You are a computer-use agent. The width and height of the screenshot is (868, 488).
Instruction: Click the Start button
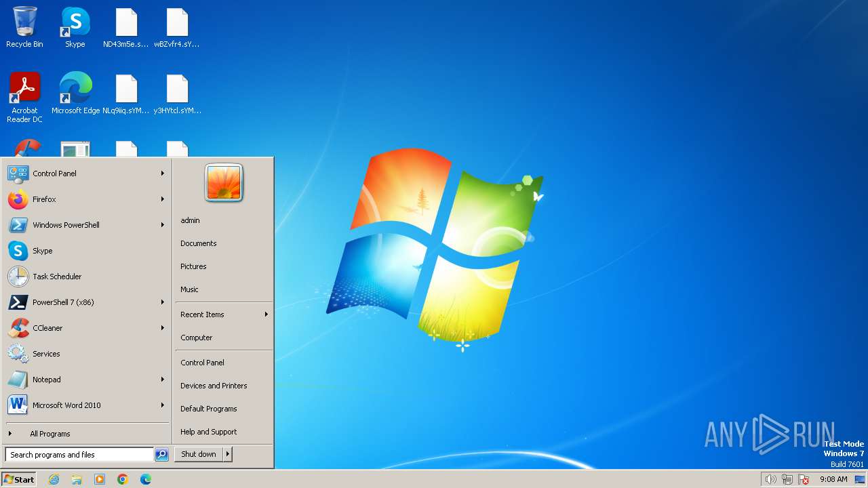coord(19,479)
